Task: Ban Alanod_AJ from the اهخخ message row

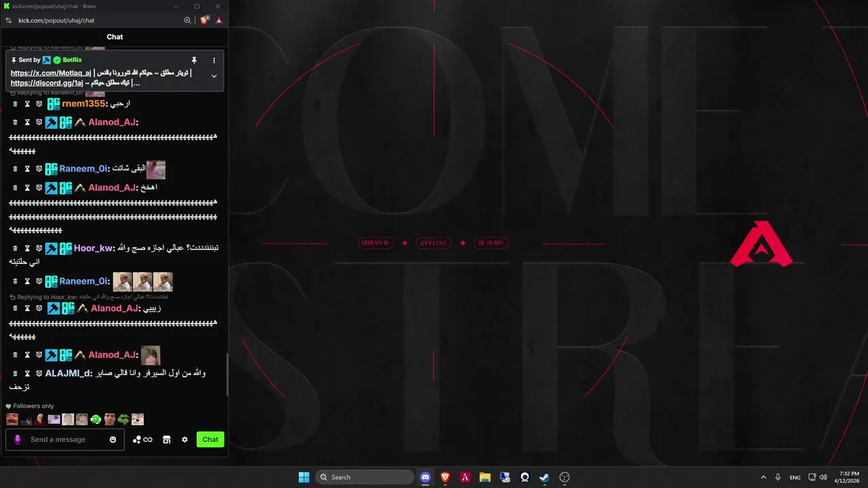Action: tap(39, 188)
